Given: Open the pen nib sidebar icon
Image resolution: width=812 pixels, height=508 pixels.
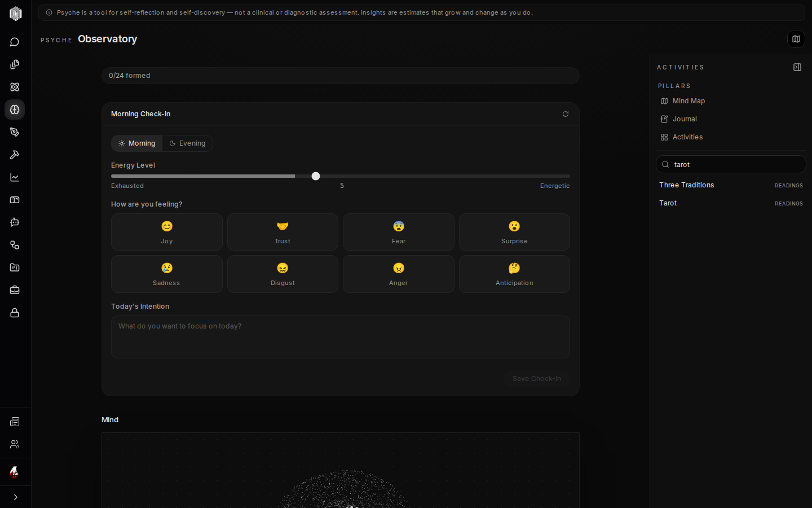Looking at the screenshot, I should pos(15,132).
